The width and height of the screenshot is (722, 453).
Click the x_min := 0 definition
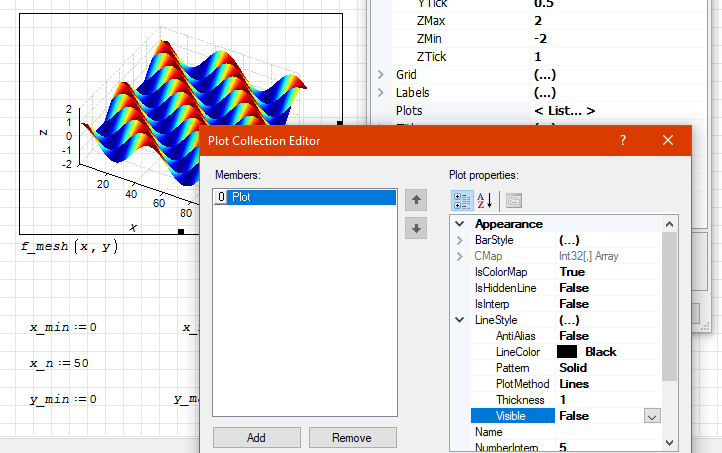point(63,327)
